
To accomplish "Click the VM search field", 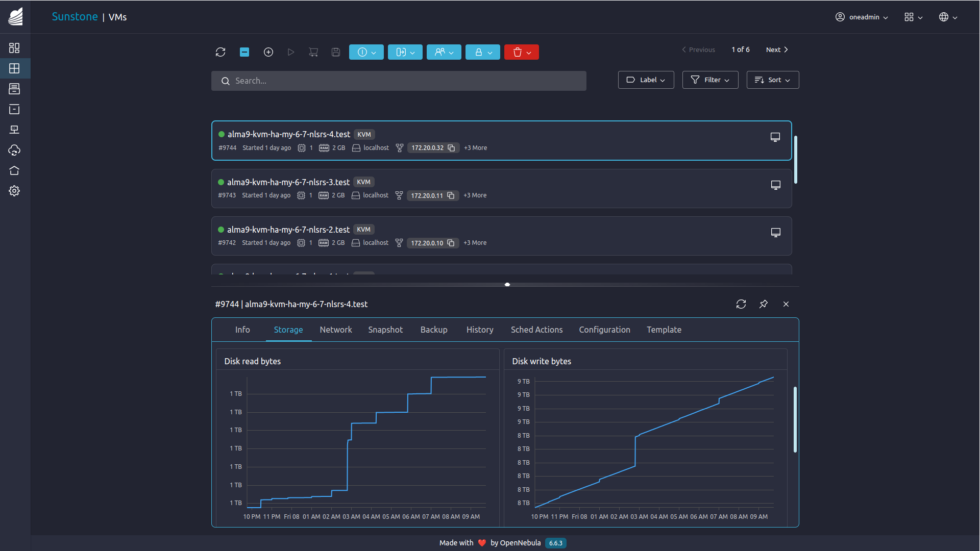I will click(400, 80).
